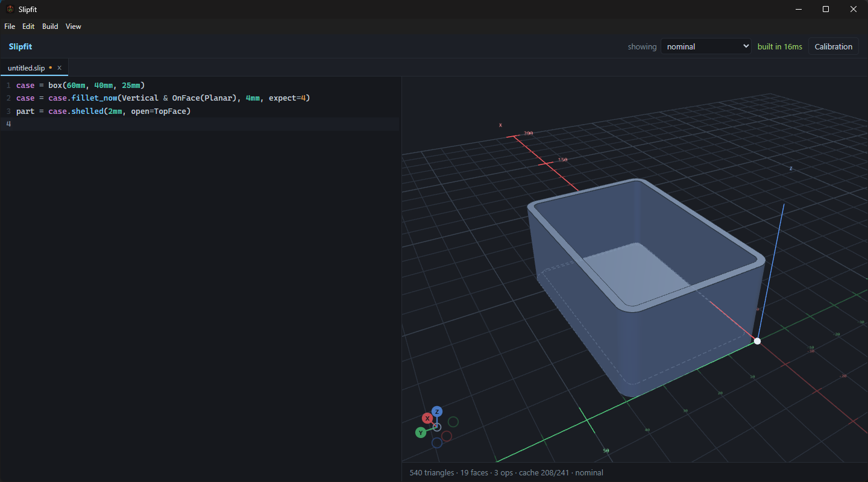The width and height of the screenshot is (868, 482).
Task: Click 'OnFace(Planar)' in line 2
Action: [204, 98]
